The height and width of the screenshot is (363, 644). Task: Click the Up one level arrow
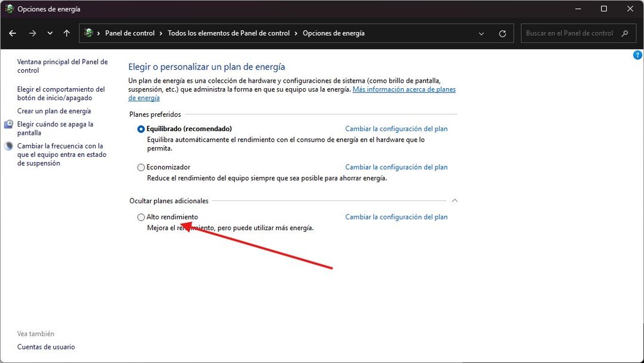[66, 33]
